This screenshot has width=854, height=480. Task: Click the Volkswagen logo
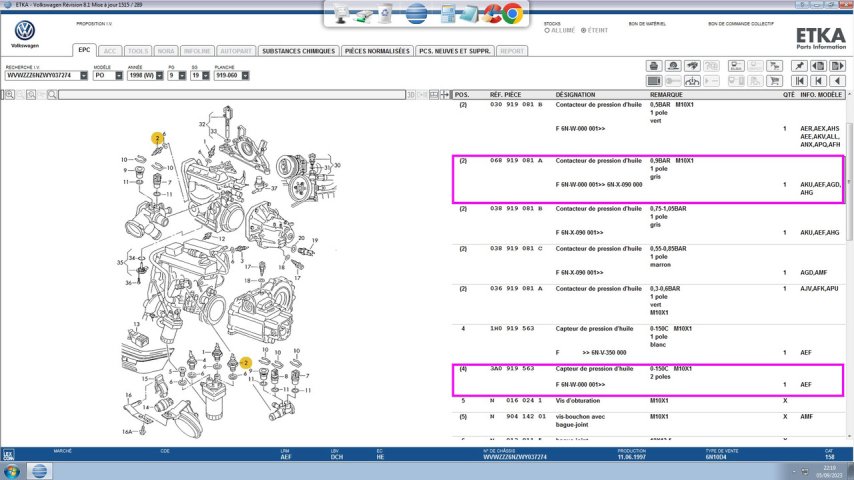pos(25,31)
